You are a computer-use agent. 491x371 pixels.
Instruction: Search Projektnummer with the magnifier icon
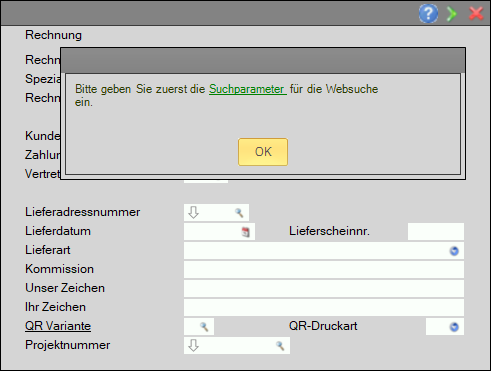280,346
